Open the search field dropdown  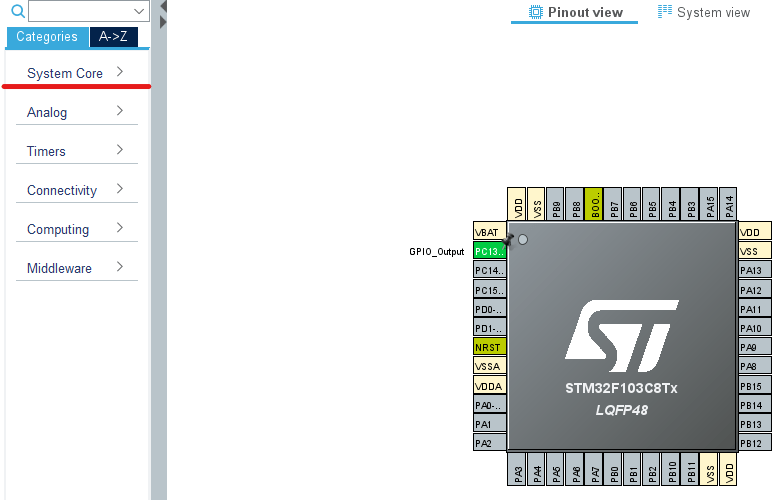tap(138, 11)
